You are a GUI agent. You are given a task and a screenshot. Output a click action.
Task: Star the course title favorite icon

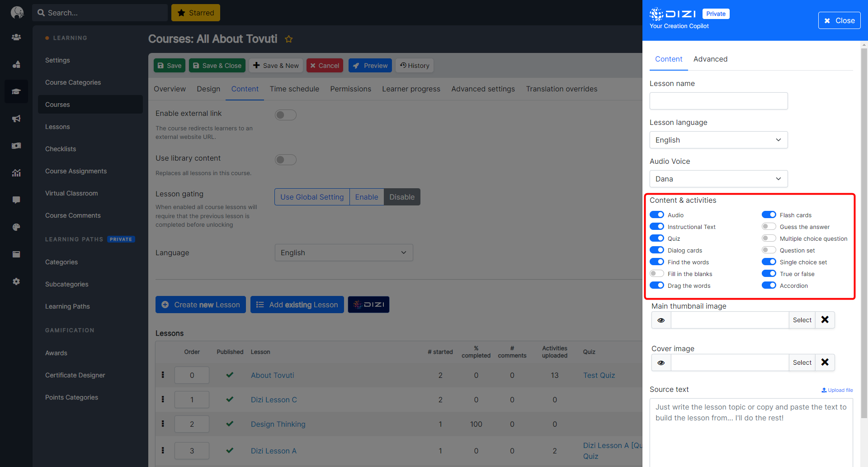click(289, 39)
